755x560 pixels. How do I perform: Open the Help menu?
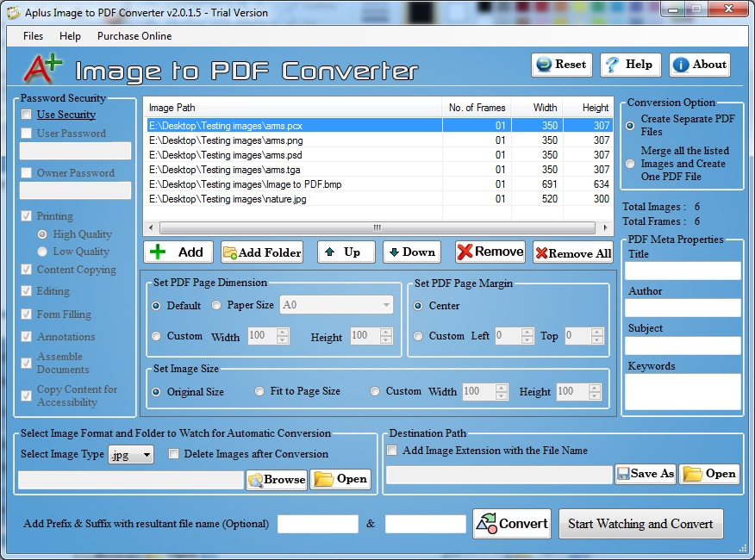(x=70, y=36)
